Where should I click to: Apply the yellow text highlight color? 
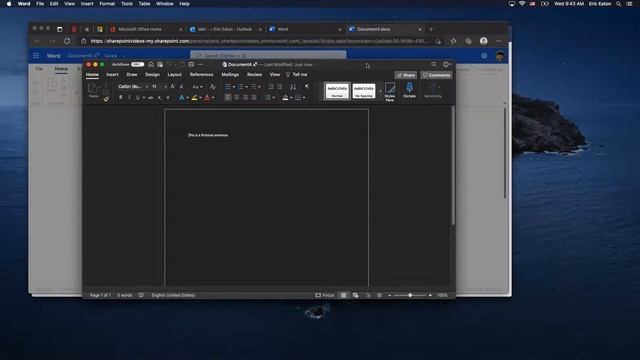pos(194,98)
